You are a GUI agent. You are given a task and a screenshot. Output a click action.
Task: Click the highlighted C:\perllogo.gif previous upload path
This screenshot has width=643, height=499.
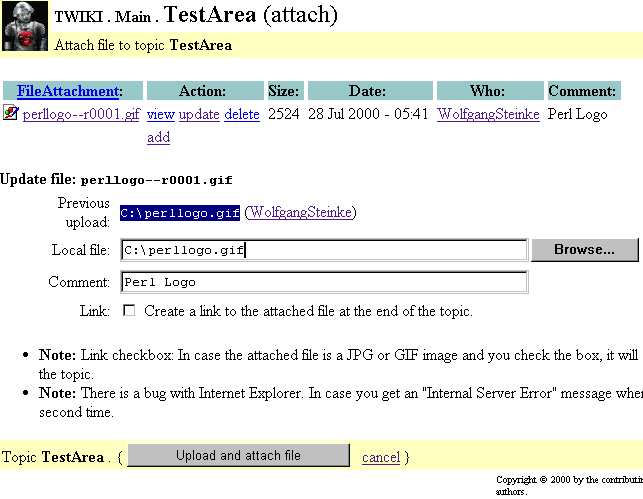(180, 213)
